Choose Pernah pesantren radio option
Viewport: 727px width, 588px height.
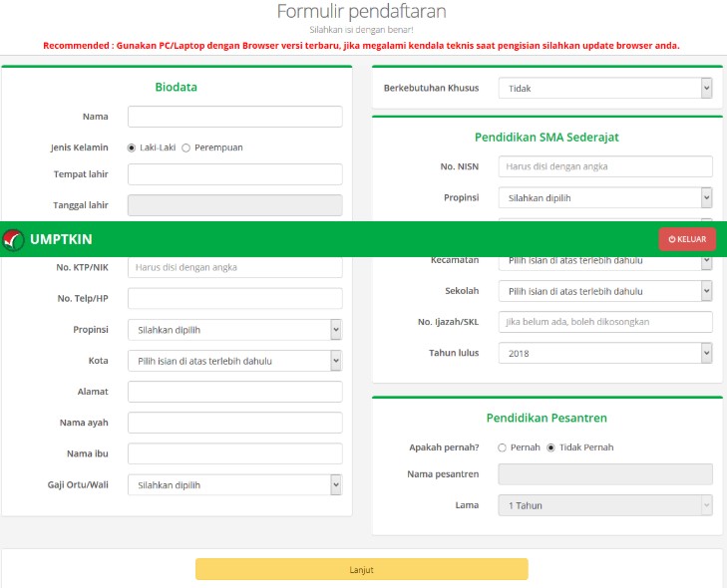pyautogui.click(x=502, y=447)
